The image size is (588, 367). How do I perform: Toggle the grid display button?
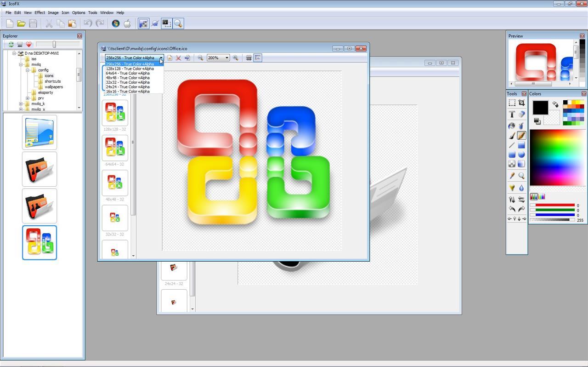pyautogui.click(x=249, y=58)
